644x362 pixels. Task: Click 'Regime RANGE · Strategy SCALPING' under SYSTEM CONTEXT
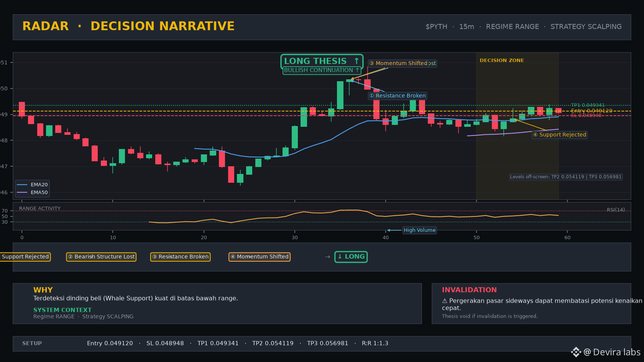click(84, 316)
